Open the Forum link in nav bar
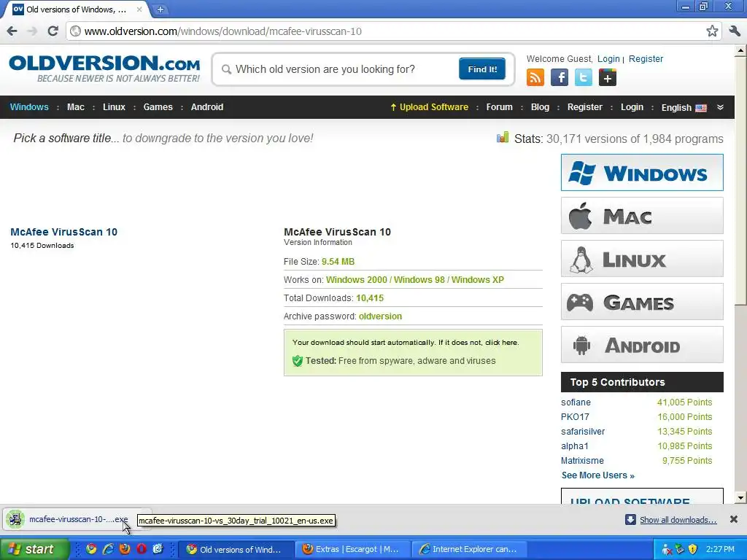747x560 pixels. point(499,107)
